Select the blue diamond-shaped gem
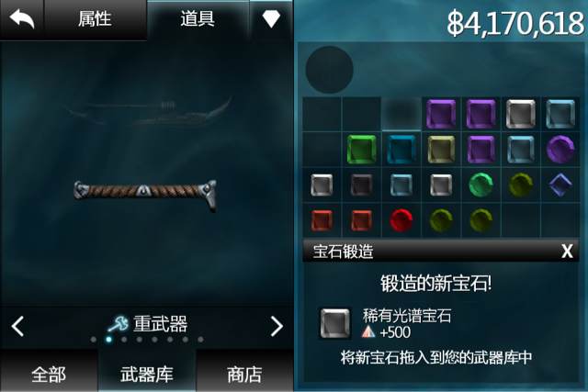Viewport: 588px width, 392px height. (560, 185)
